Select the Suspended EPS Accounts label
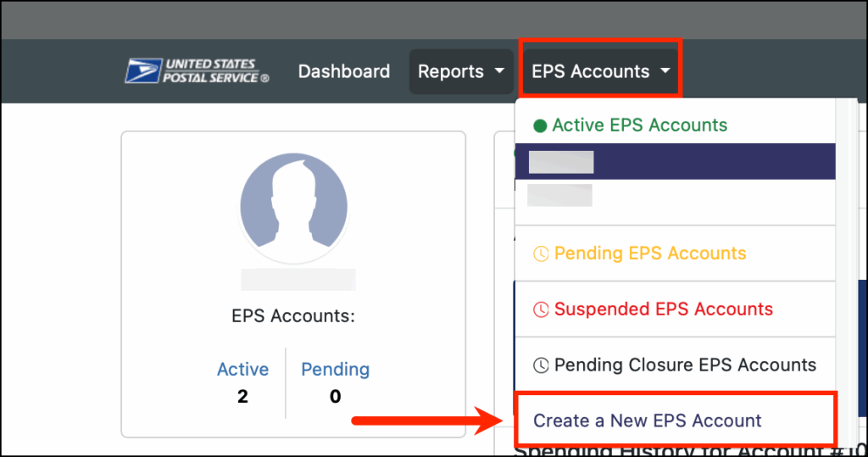The width and height of the screenshot is (868, 457). point(663,309)
